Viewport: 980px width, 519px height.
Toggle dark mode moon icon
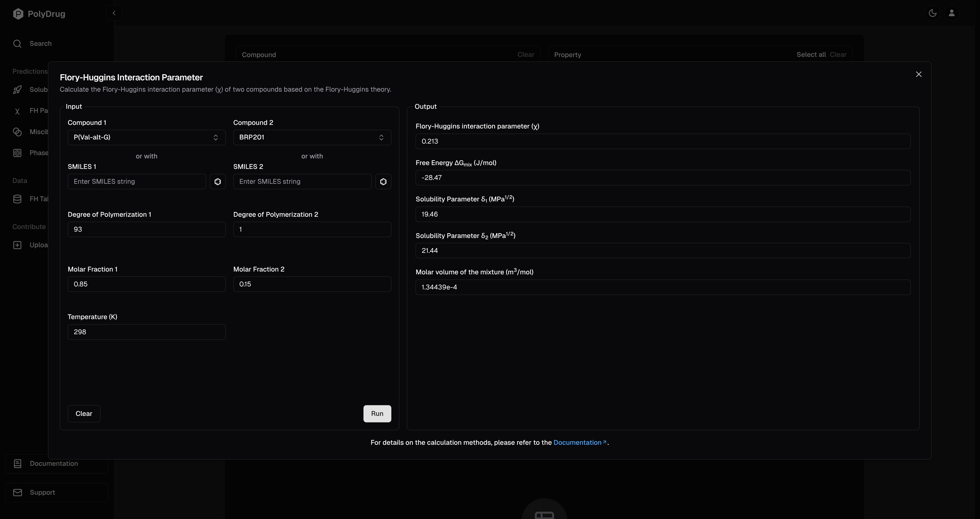(932, 13)
